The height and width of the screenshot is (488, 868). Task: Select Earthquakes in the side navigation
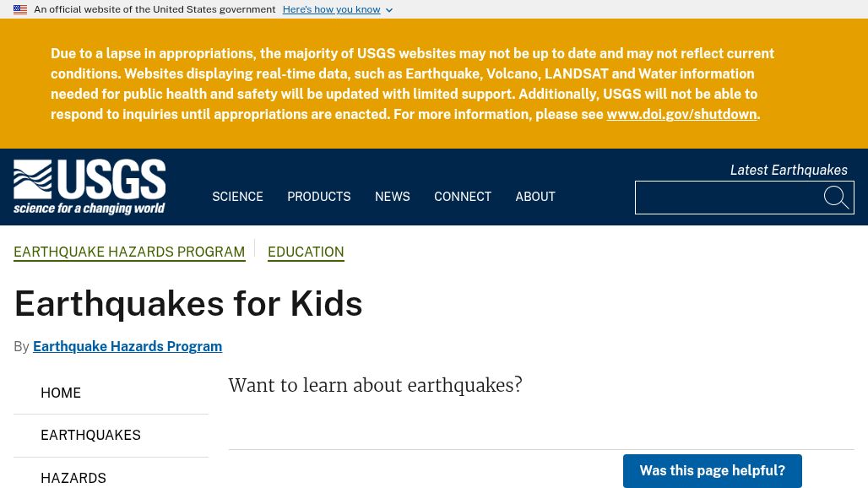click(90, 435)
